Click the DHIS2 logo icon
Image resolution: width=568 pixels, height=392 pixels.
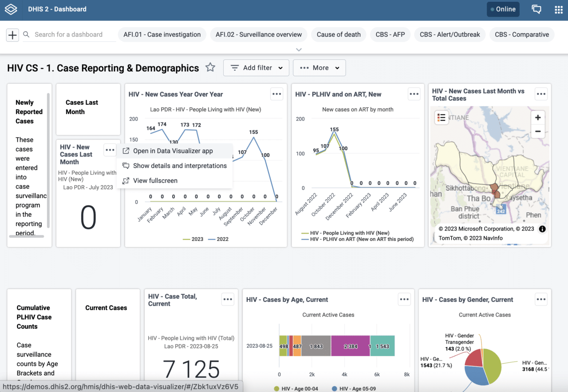[x=11, y=9]
